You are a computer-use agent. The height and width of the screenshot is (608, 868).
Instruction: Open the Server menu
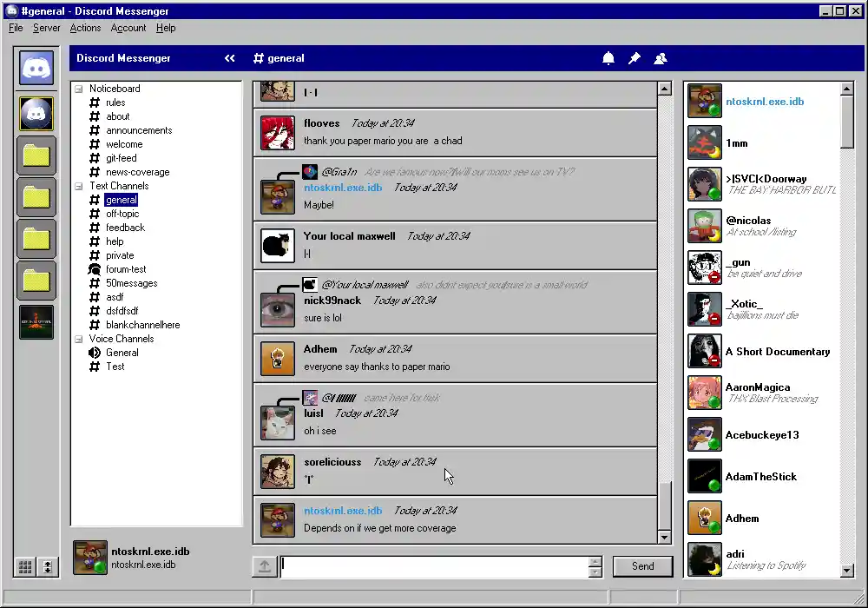[x=47, y=27]
